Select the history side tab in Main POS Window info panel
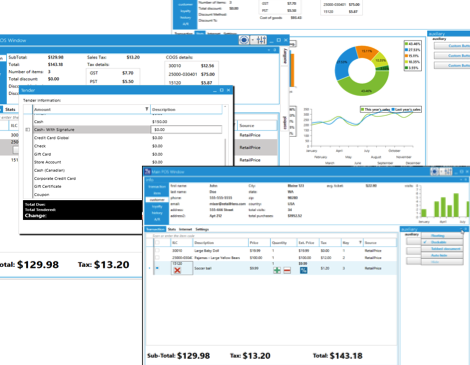 157,213
